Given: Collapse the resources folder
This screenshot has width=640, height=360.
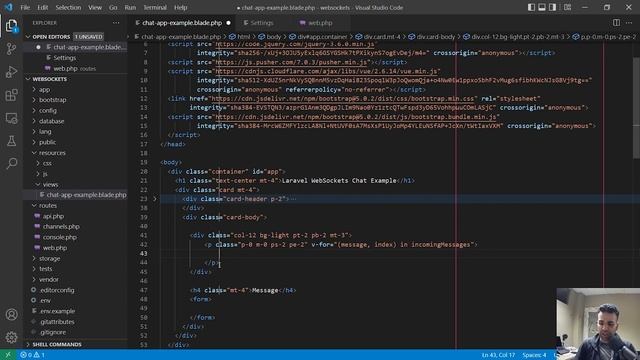Looking at the screenshot, I should coord(52,153).
